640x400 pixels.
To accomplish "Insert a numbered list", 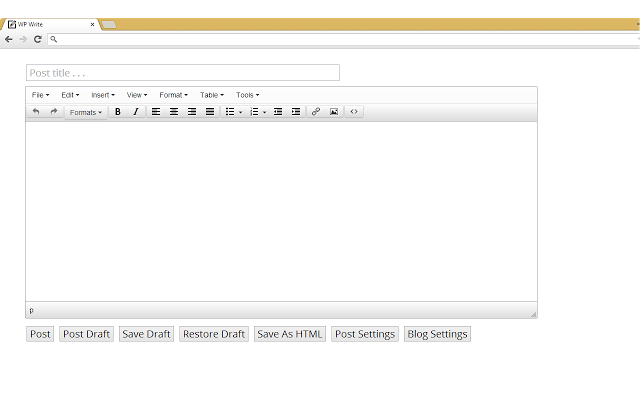I will pos(254,112).
